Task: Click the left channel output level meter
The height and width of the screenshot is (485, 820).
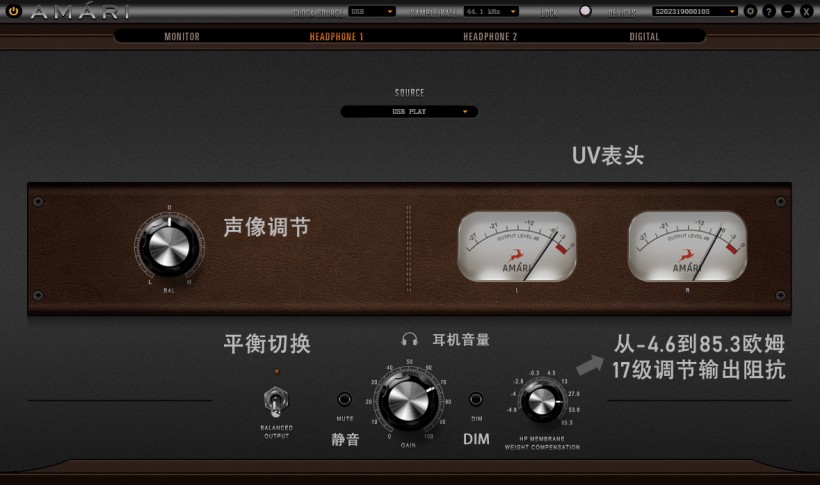Action: click(517, 246)
